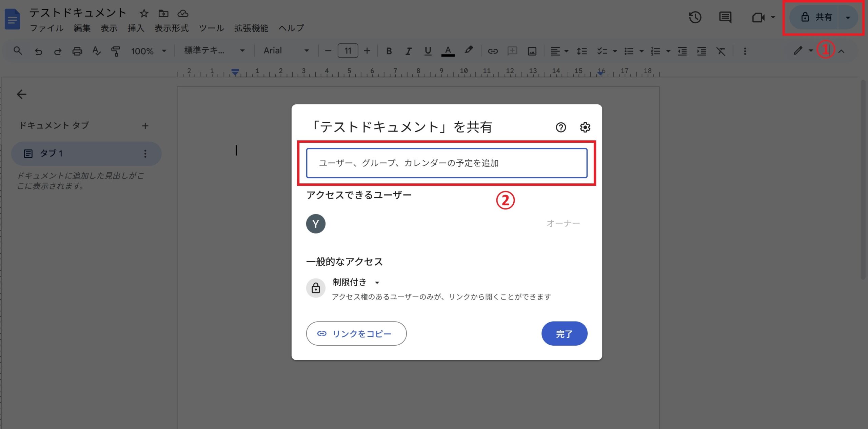Viewport: 868px width, 429px height.
Task: Open the ファイル menu
Action: 46,28
